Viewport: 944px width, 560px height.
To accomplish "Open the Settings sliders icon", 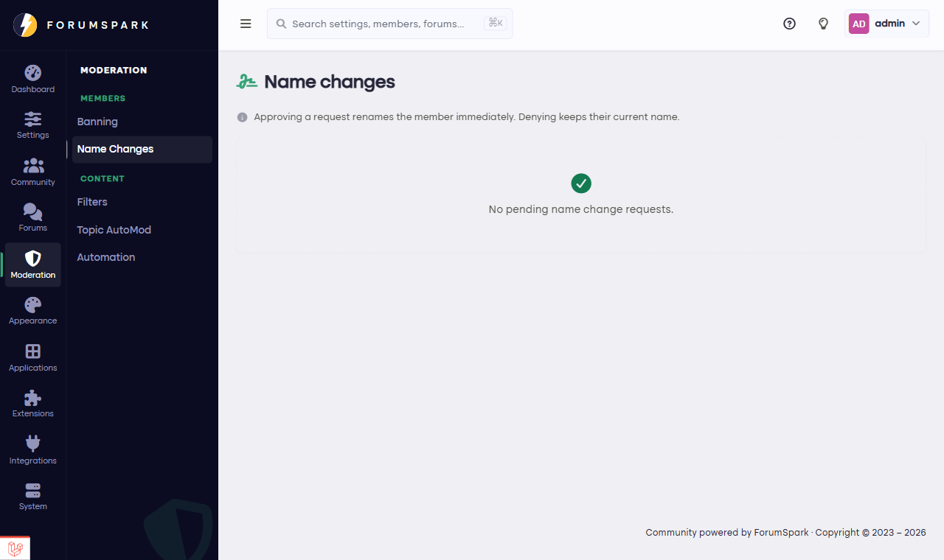I will 32,119.
